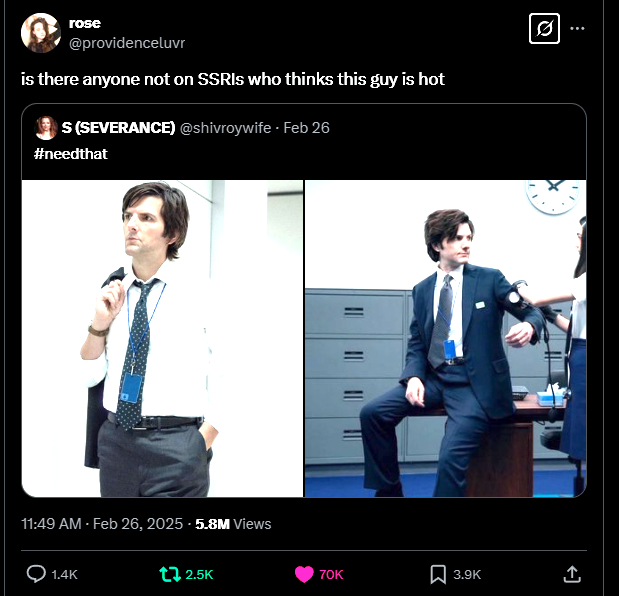Open the left photo of the quoted post
The height and width of the screenshot is (596, 619).
[x=163, y=338]
